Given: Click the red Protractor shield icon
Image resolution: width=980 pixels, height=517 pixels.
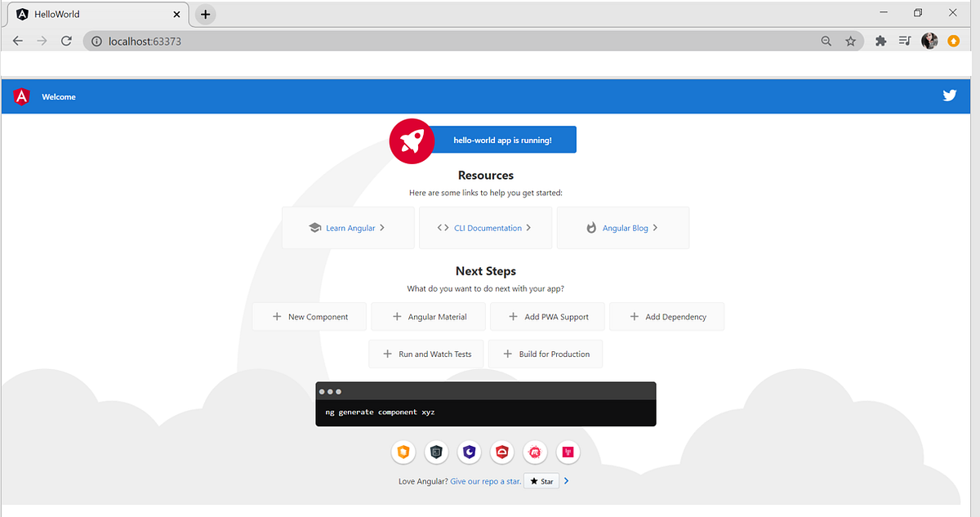Looking at the screenshot, I should 501,452.
